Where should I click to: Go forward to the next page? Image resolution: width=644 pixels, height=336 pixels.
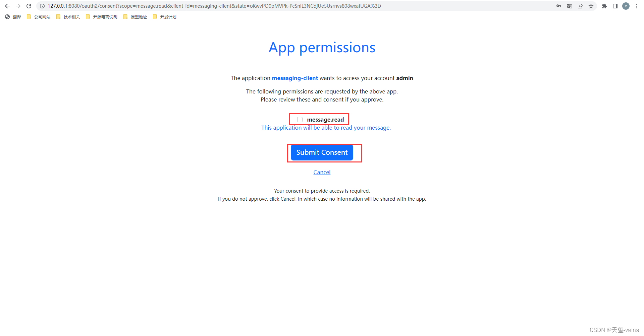pyautogui.click(x=18, y=6)
